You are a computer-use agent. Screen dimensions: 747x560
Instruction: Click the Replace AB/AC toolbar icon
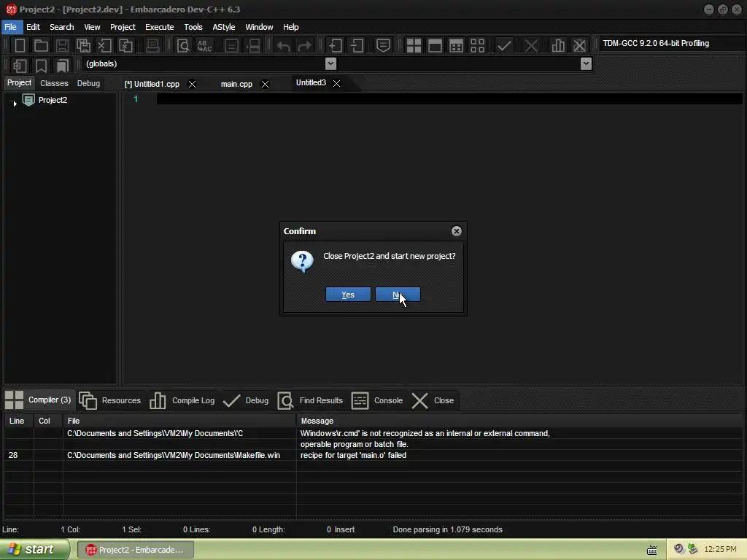point(205,46)
